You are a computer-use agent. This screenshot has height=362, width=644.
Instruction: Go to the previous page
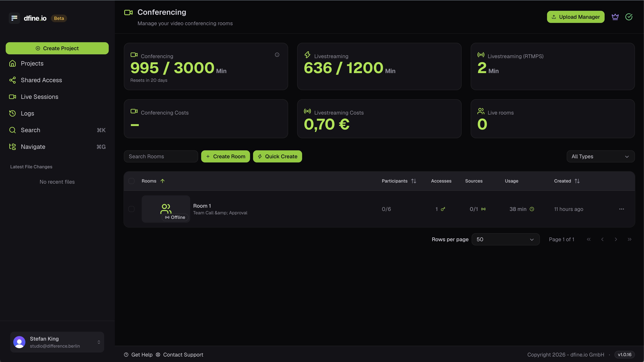[x=602, y=239]
